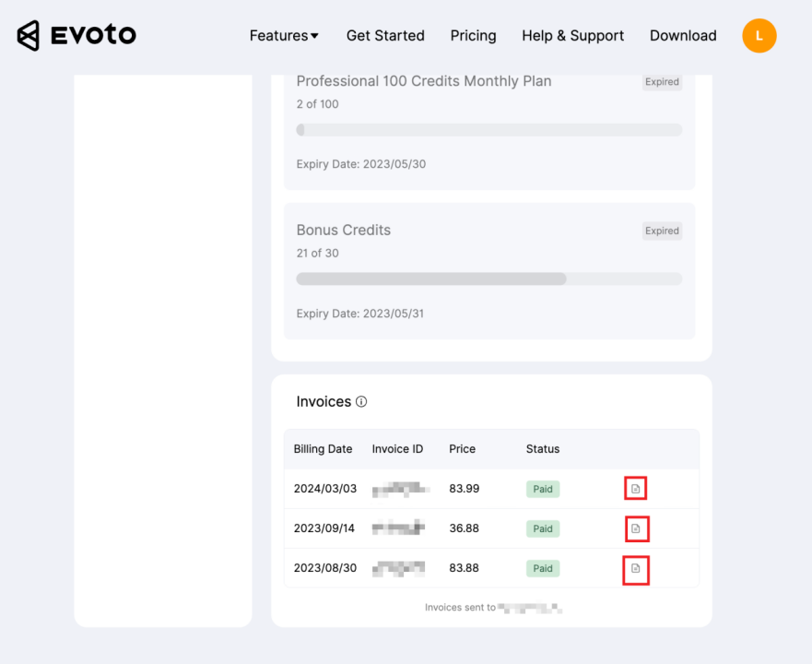Viewport: 812px width, 664px height.
Task: Click Expired badge on Professional plan
Action: pos(662,82)
